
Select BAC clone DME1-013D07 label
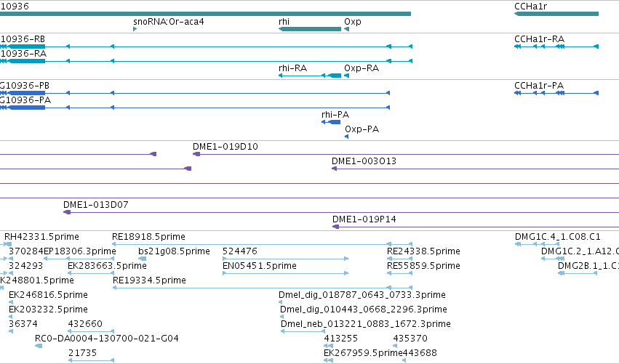point(95,205)
